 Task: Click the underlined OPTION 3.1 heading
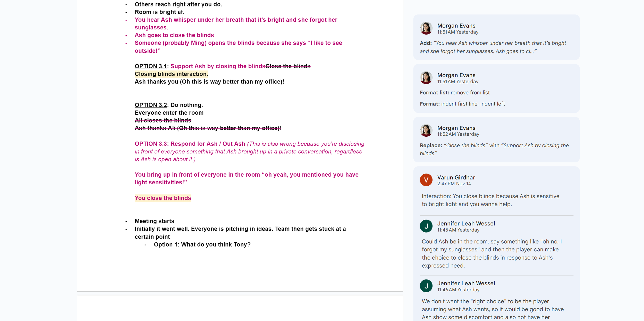151,66
